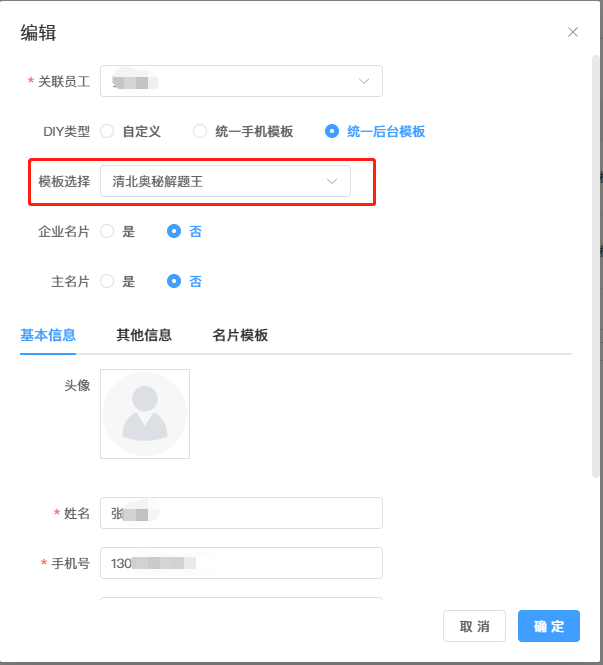The height and width of the screenshot is (665, 603).
Task: Set 企业名片 to 是
Action: click(107, 231)
